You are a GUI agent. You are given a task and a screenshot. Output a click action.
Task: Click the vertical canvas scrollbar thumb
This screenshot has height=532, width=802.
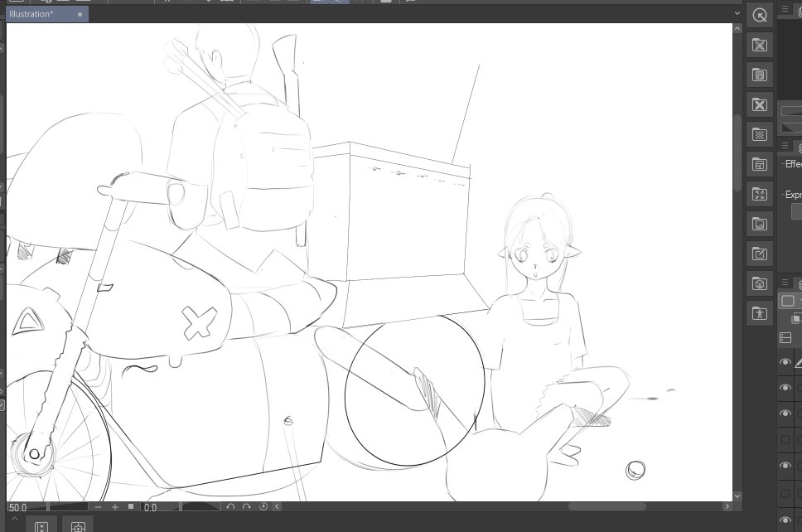click(x=737, y=153)
